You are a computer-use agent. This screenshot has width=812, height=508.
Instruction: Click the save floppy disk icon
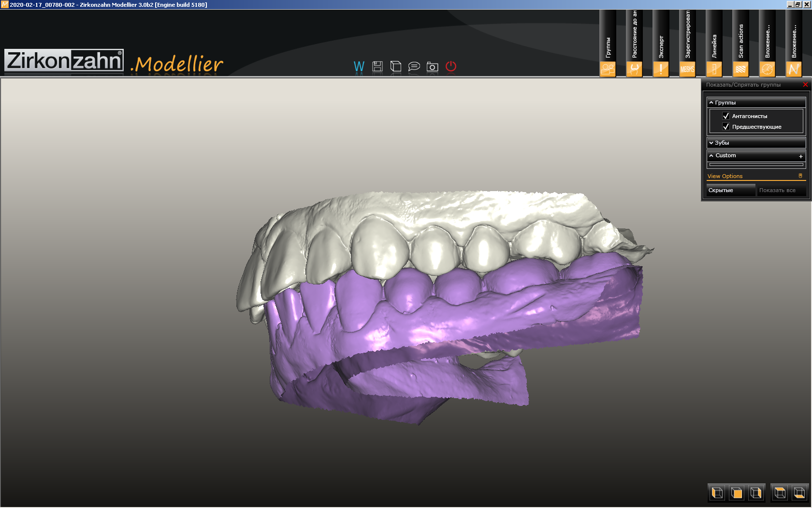[377, 66]
